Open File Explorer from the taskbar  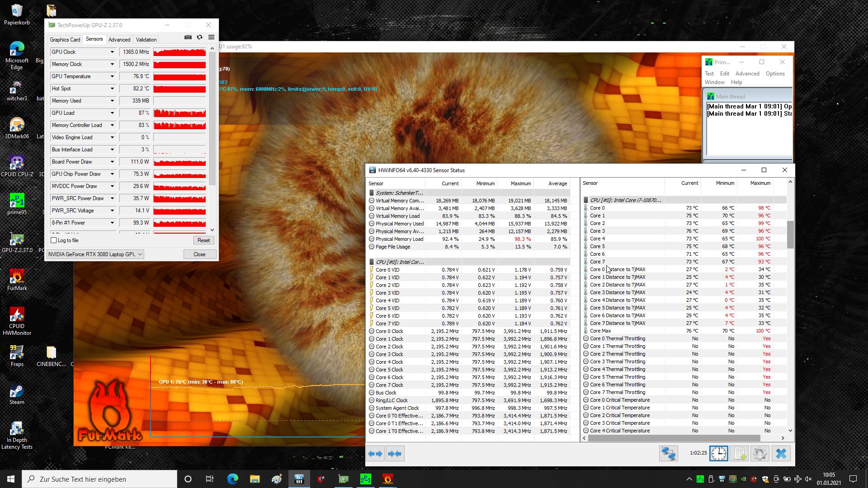[255, 479]
